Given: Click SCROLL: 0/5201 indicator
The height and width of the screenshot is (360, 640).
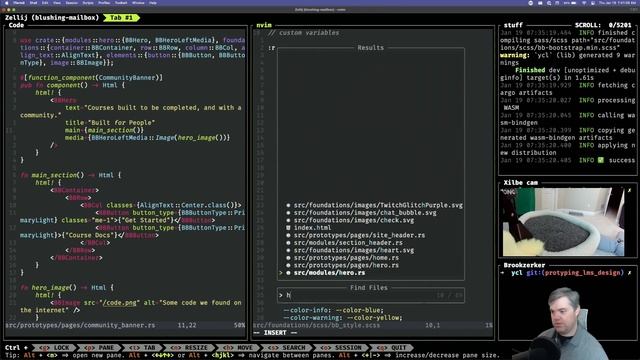Looking at the screenshot, I should pos(603,25).
